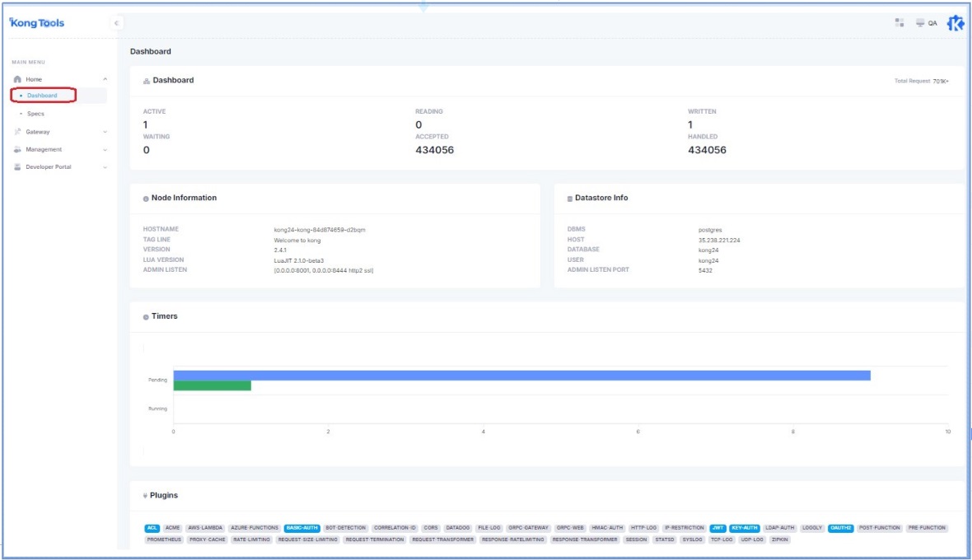This screenshot has width=972, height=560.
Task: Click the Management users icon
Action: point(17,150)
